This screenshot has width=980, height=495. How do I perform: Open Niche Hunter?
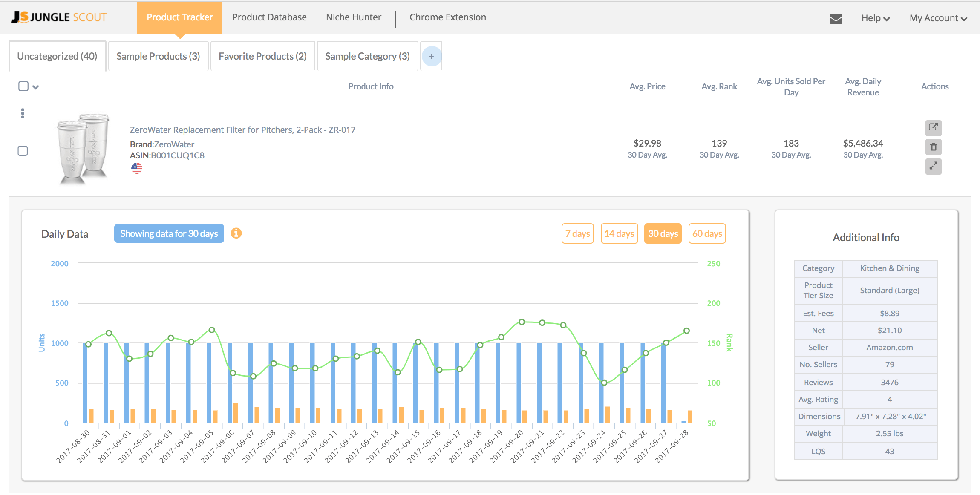pyautogui.click(x=354, y=17)
